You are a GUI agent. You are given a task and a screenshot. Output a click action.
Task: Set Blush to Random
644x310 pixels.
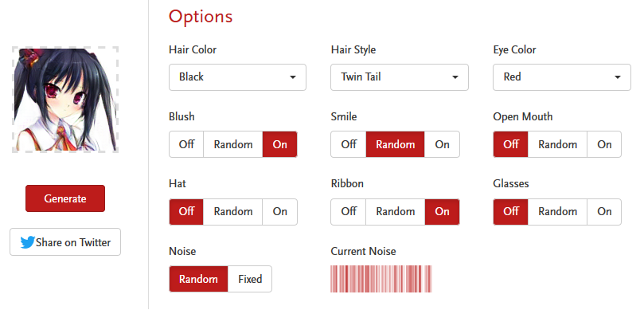click(233, 144)
